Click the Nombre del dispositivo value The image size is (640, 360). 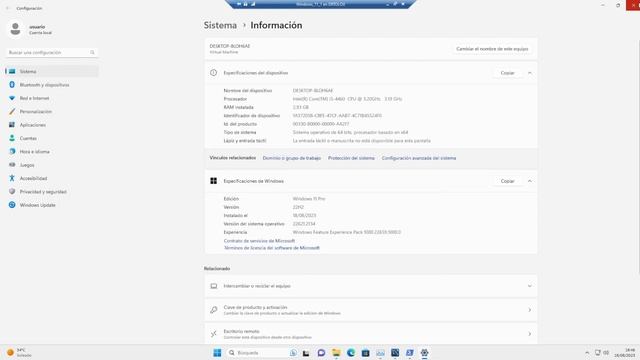click(313, 91)
